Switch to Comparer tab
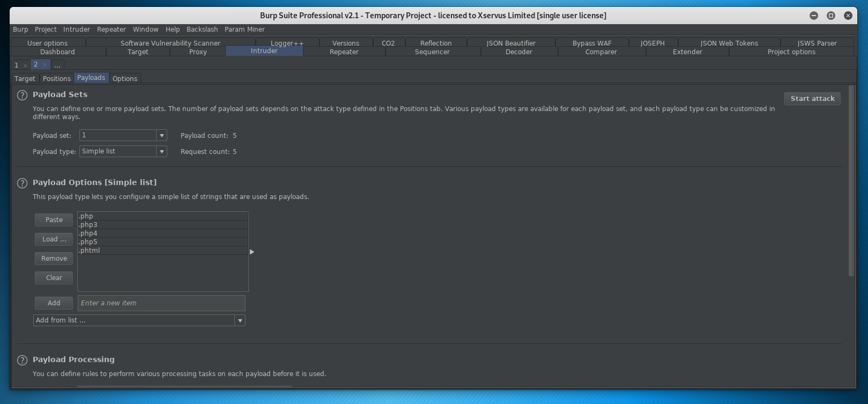The width and height of the screenshot is (868, 404). (601, 52)
